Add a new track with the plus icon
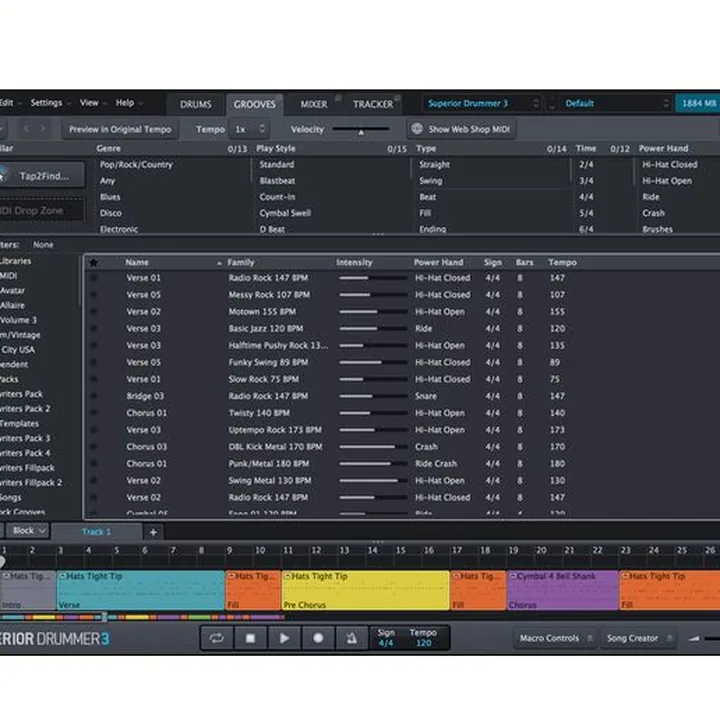Screen dimensions: 720x720 pyautogui.click(x=153, y=532)
